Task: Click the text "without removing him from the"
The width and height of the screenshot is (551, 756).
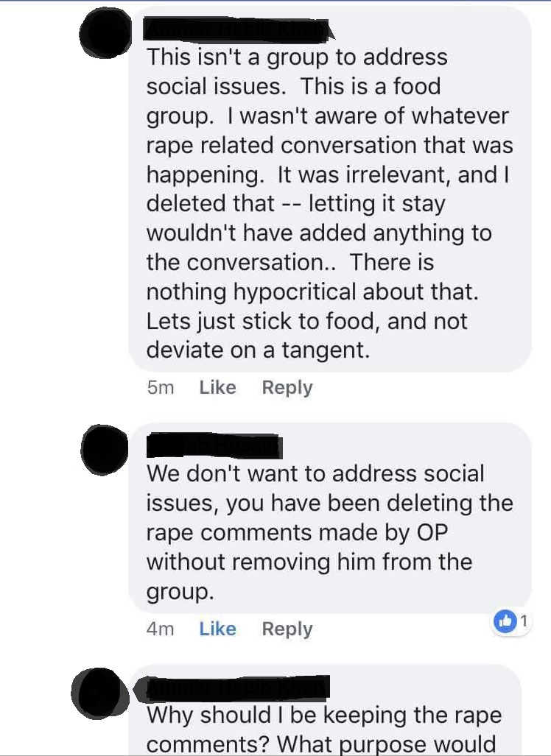Action: pos(309,562)
